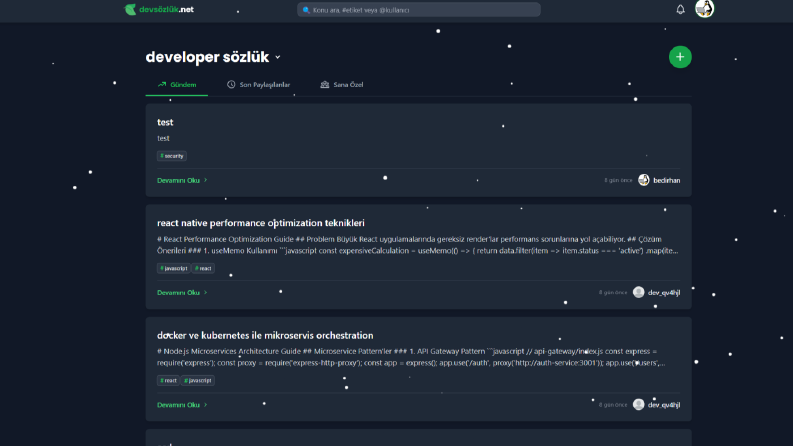The width and height of the screenshot is (793, 446).
Task: Select the #react tag on the react native post
Action: (x=203, y=268)
